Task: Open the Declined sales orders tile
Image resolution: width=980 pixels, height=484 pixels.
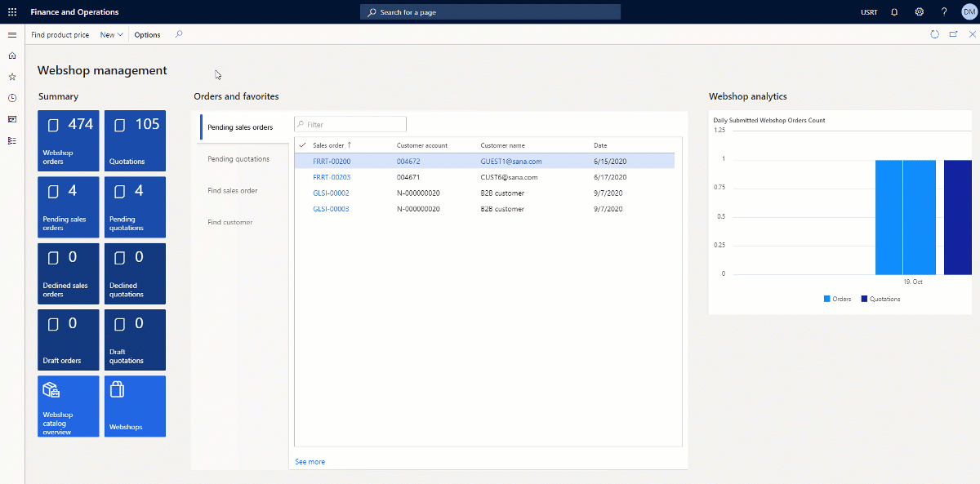Action: 69,273
